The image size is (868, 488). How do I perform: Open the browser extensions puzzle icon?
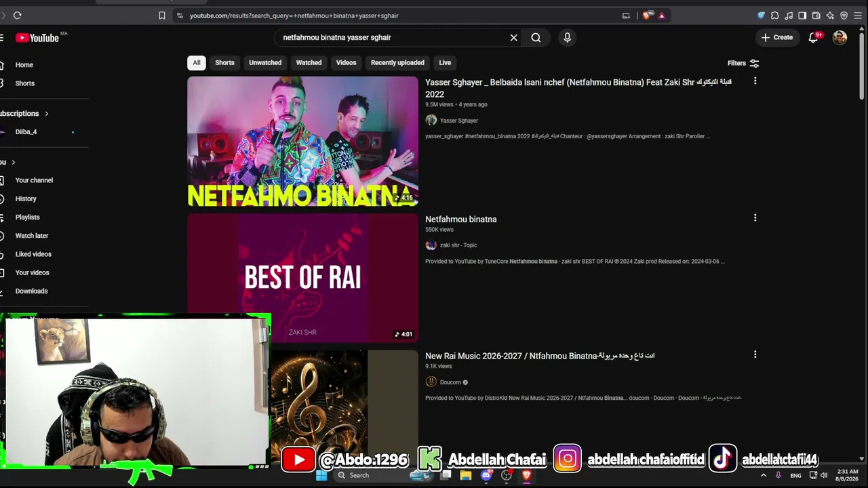774,16
